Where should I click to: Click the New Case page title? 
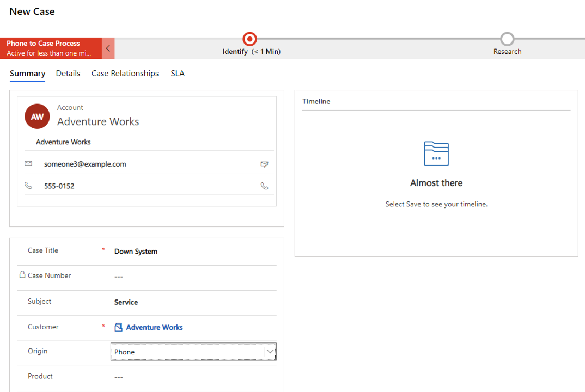[32, 11]
